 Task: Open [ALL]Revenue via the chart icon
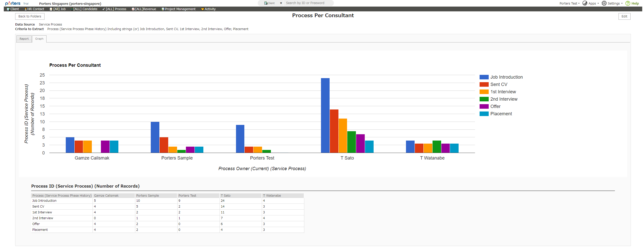point(133,9)
